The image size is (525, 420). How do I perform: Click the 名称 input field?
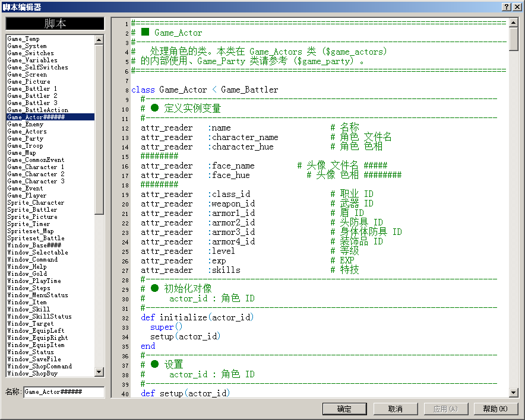[x=64, y=392]
